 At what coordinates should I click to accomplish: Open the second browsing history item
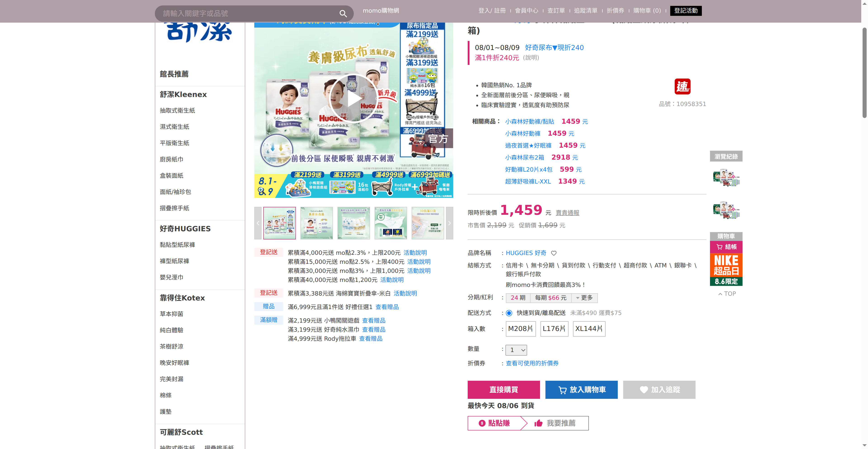pyautogui.click(x=726, y=210)
